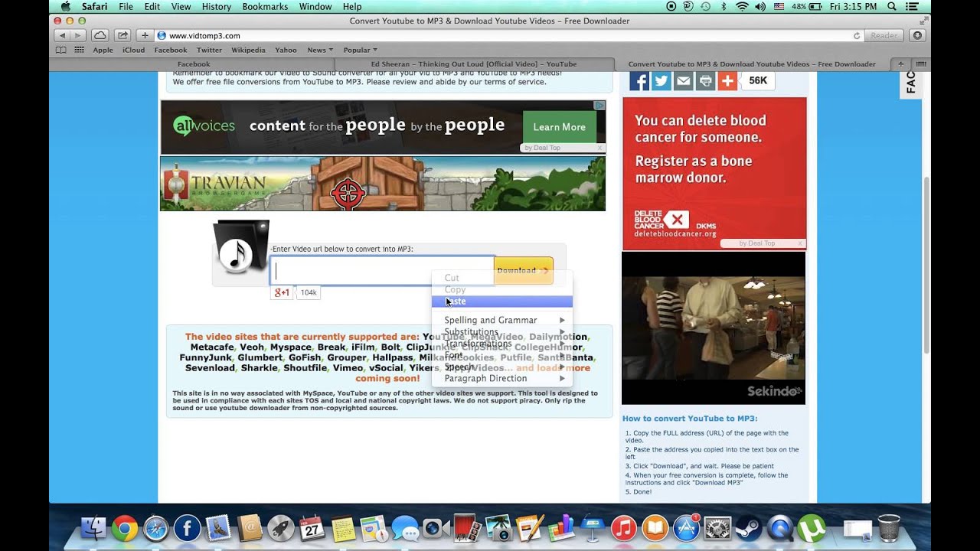
Task: Open Yahoo bookmark link
Action: click(x=286, y=50)
